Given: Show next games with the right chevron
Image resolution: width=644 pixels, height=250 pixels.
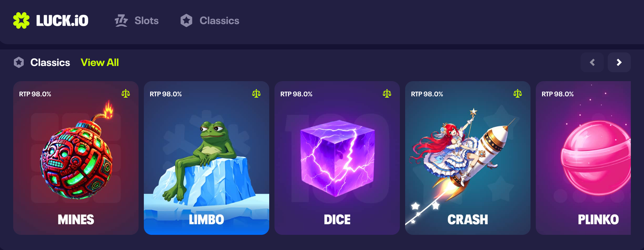Looking at the screenshot, I should click(619, 62).
